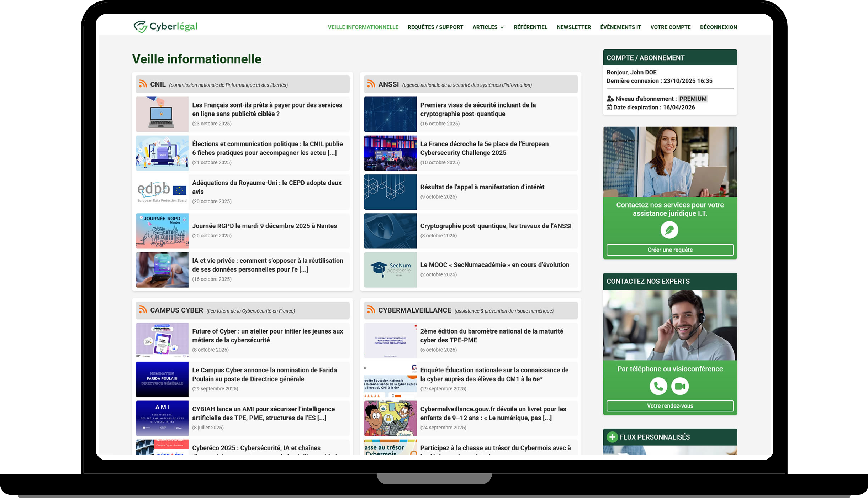Click the feather quill request icon
Screen dimensions: 868x498
click(x=669, y=230)
